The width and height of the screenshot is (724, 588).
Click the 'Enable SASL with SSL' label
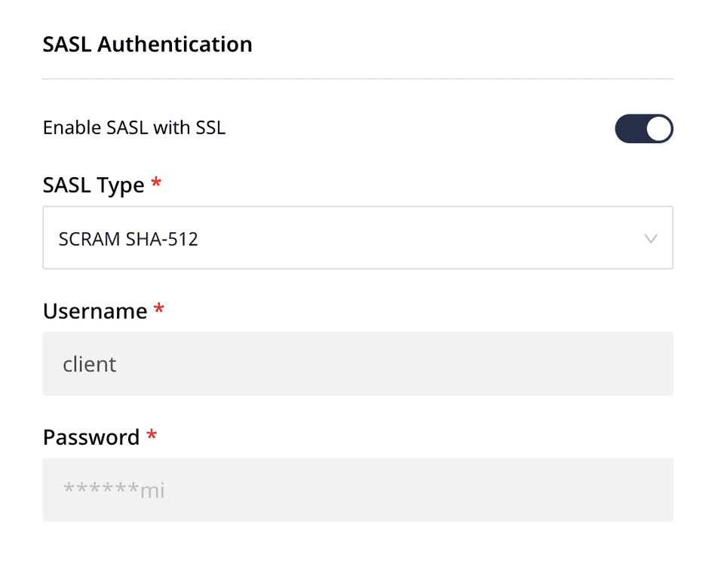pyautogui.click(x=134, y=127)
